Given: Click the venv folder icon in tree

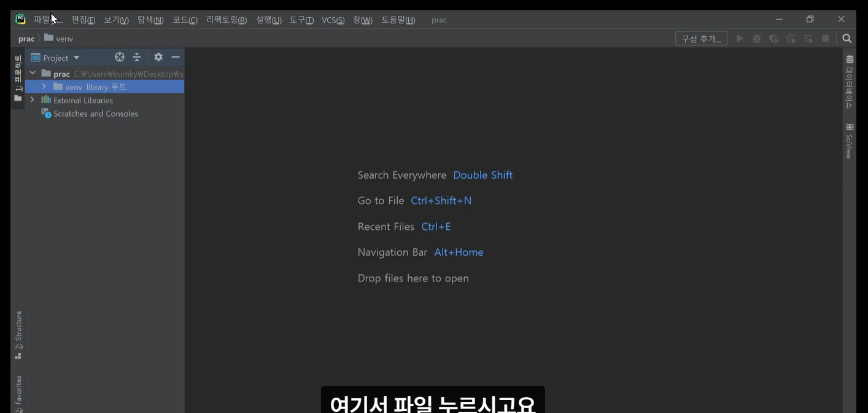Looking at the screenshot, I should pos(58,87).
